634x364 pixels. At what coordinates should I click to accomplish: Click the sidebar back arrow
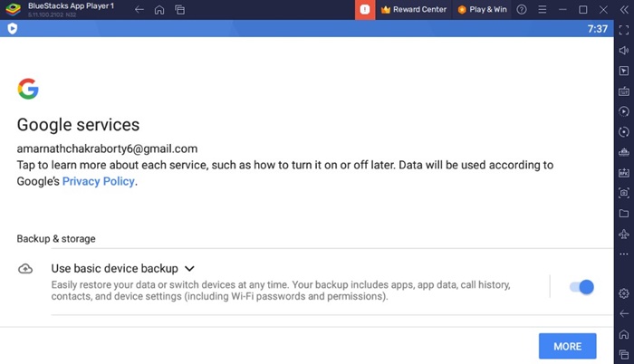624,314
